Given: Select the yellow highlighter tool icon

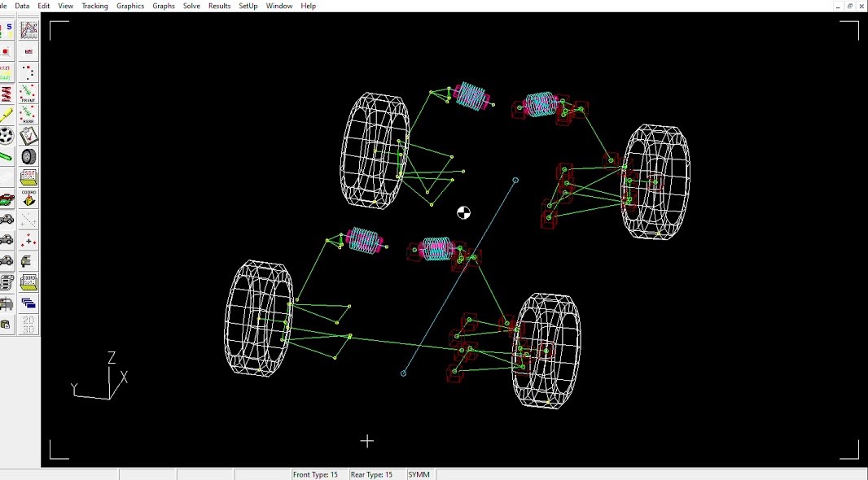Looking at the screenshot, I should click(7, 115).
